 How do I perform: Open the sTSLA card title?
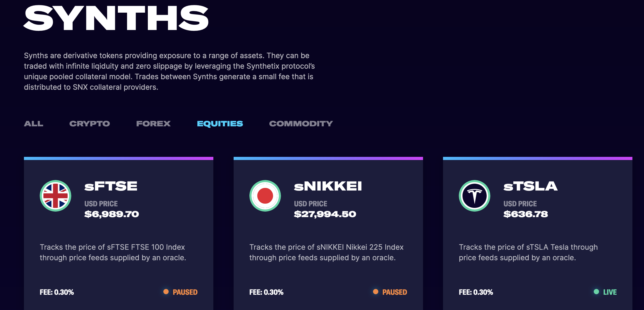click(530, 186)
